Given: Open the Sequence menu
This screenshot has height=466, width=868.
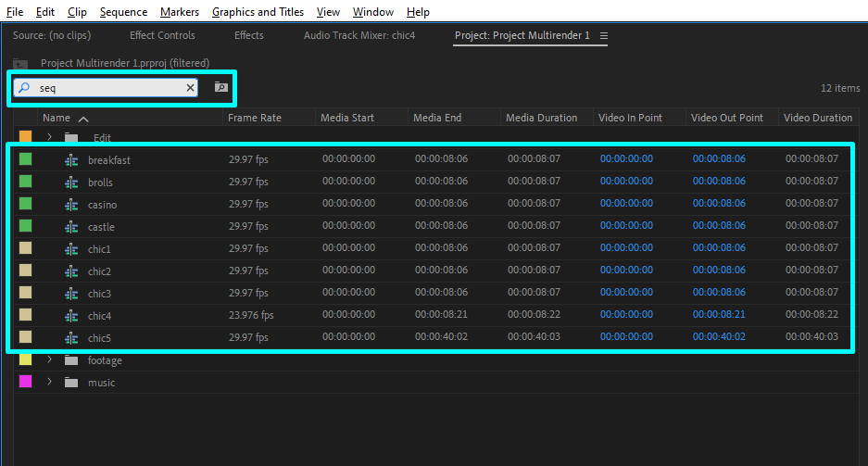Looking at the screenshot, I should [123, 12].
